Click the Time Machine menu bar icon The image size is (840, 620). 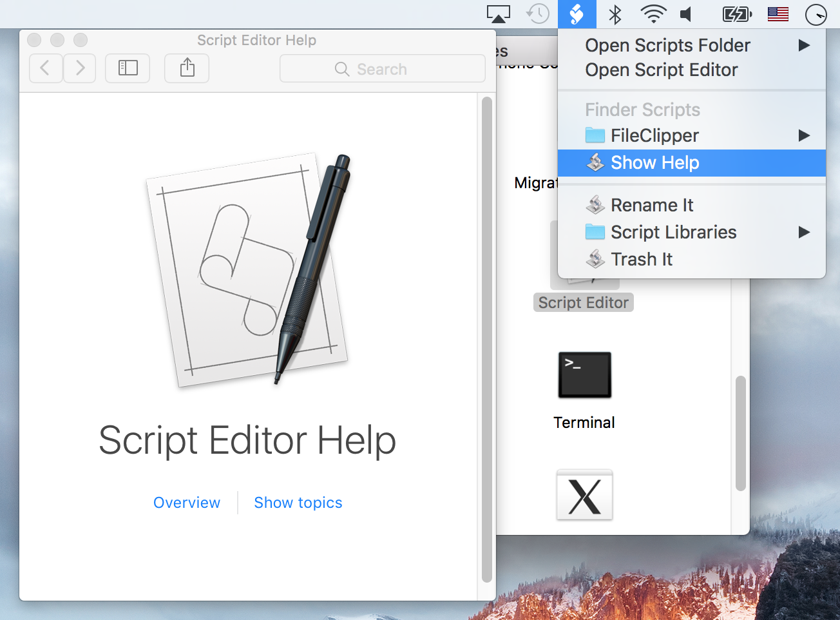point(537,14)
